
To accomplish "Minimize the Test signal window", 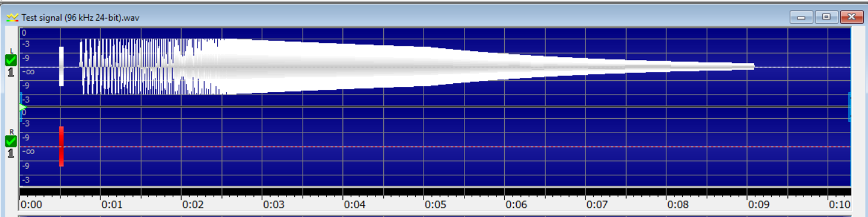I will 802,17.
